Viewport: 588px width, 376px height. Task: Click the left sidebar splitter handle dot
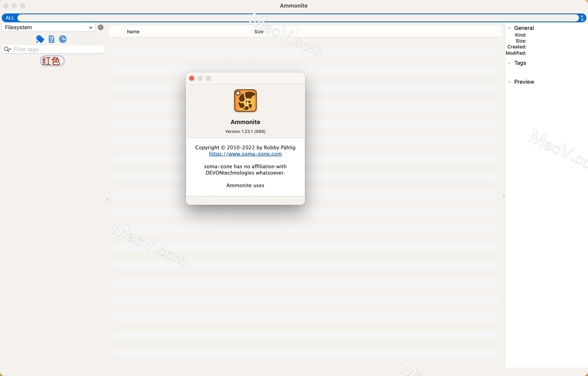(107, 200)
